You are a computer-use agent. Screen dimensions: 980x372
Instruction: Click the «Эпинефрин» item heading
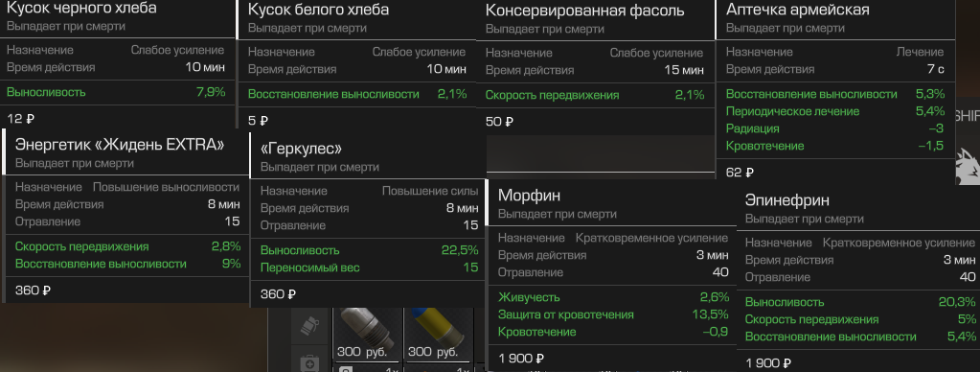point(786,200)
